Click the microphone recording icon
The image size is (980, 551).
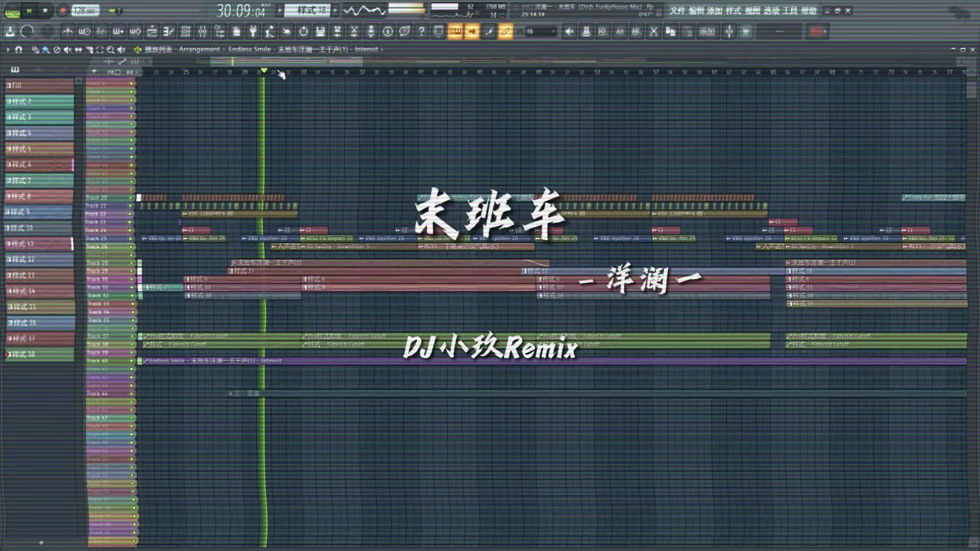[x=371, y=32]
